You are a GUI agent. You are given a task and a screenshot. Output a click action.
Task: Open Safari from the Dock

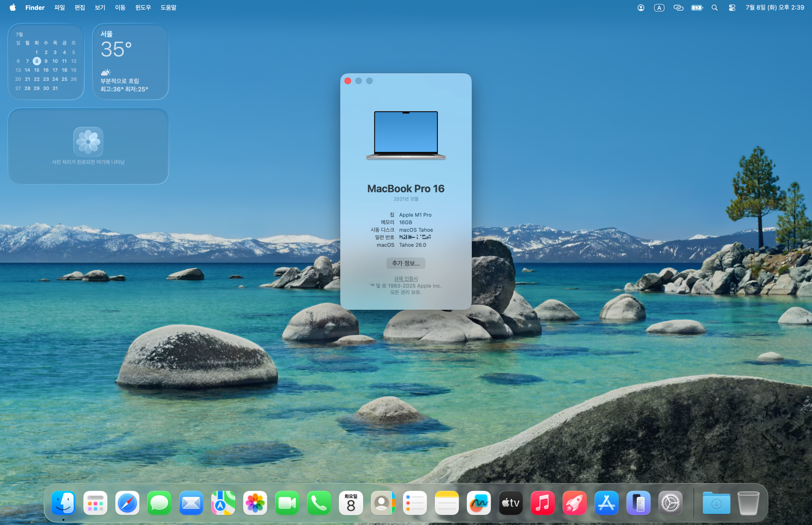(127, 503)
